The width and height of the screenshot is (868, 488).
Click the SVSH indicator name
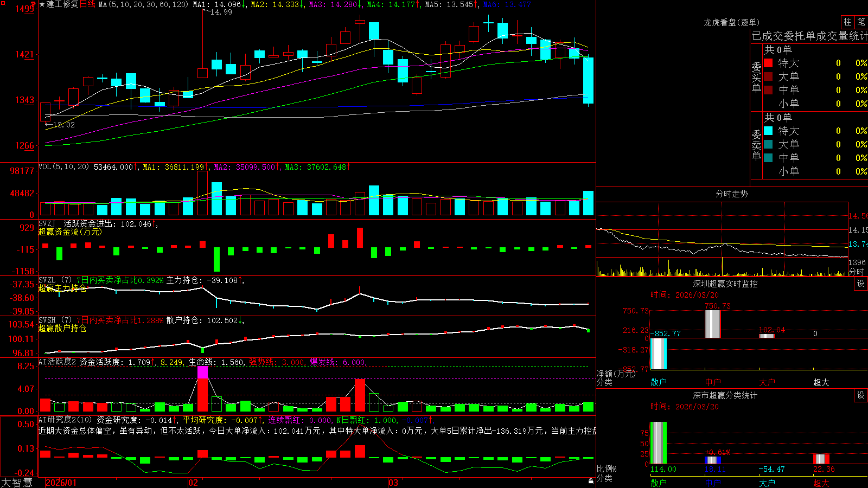[47, 320]
